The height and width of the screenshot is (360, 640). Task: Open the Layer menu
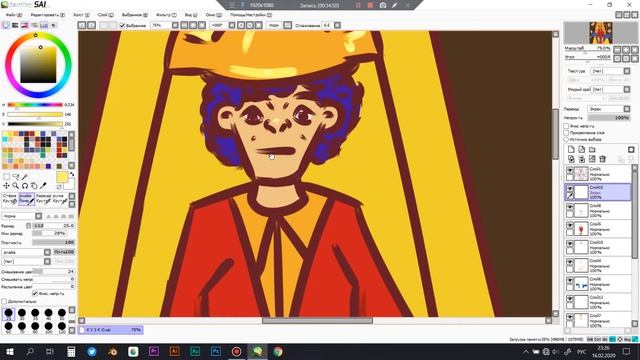[x=106, y=15]
